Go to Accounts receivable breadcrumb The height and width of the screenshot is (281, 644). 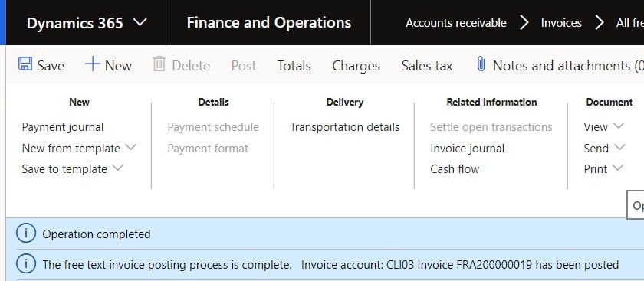click(456, 23)
